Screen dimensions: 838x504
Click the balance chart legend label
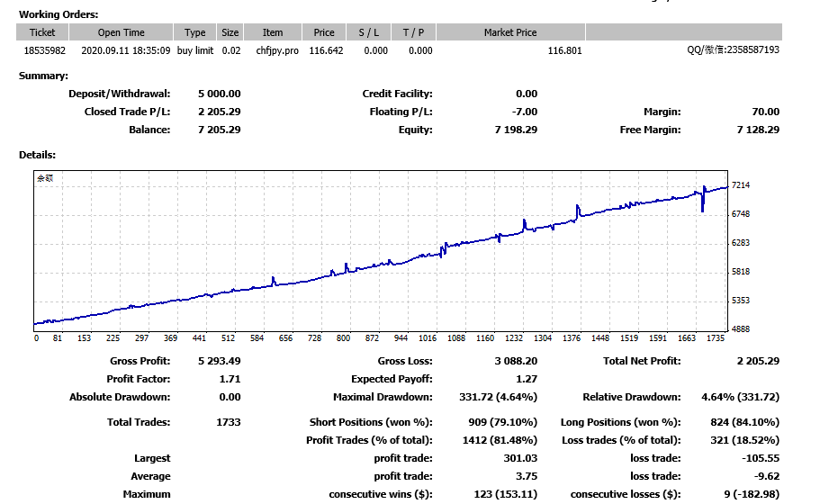click(x=45, y=178)
